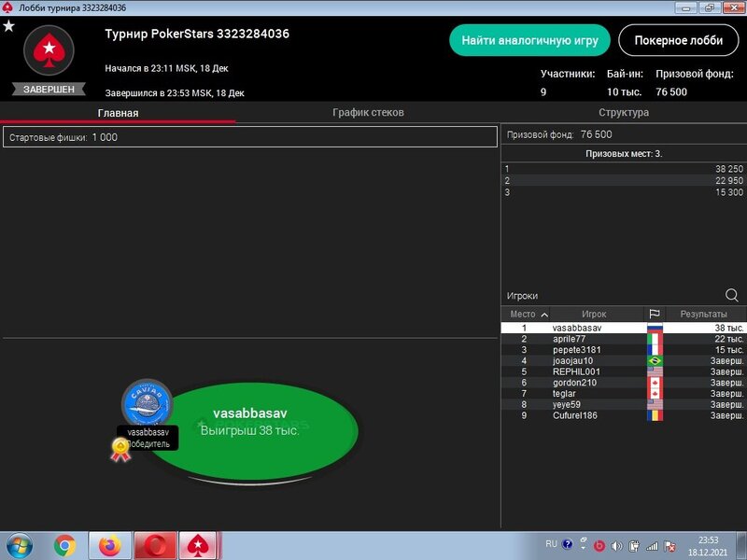Open the Покерное лобби button
Image resolution: width=747 pixels, height=560 pixels.
point(678,41)
